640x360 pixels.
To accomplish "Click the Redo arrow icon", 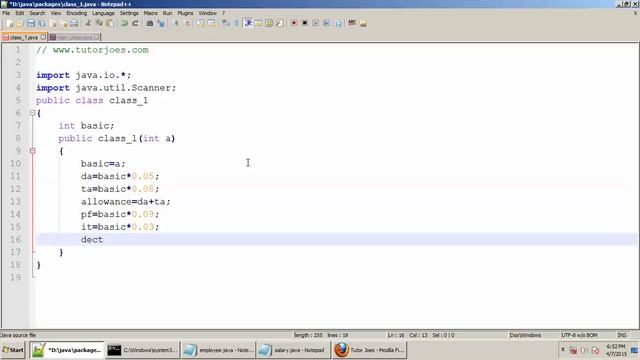I will pos(135,23).
